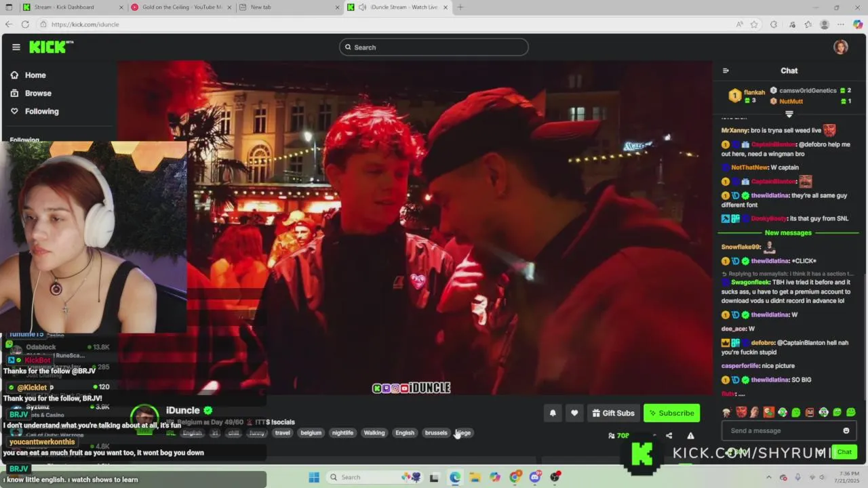Jump to New messages divider in chat
Image resolution: width=868 pixels, height=488 pixels.
(788, 232)
